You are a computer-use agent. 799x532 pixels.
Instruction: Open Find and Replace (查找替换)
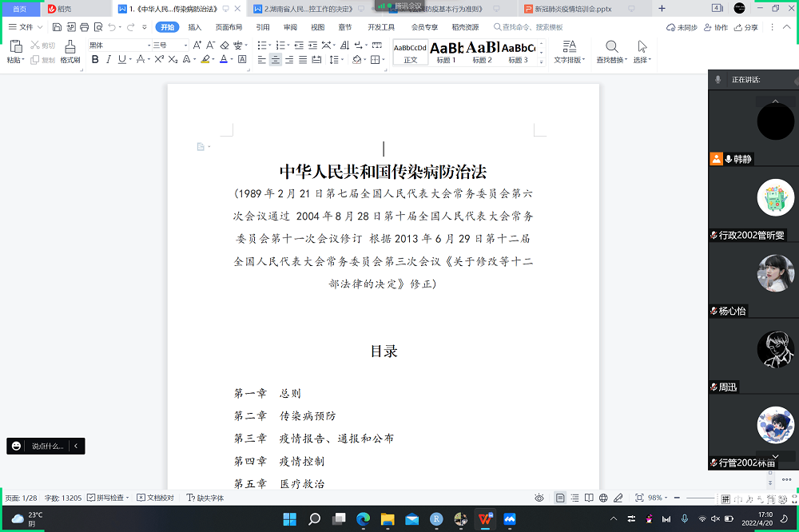tap(611, 52)
